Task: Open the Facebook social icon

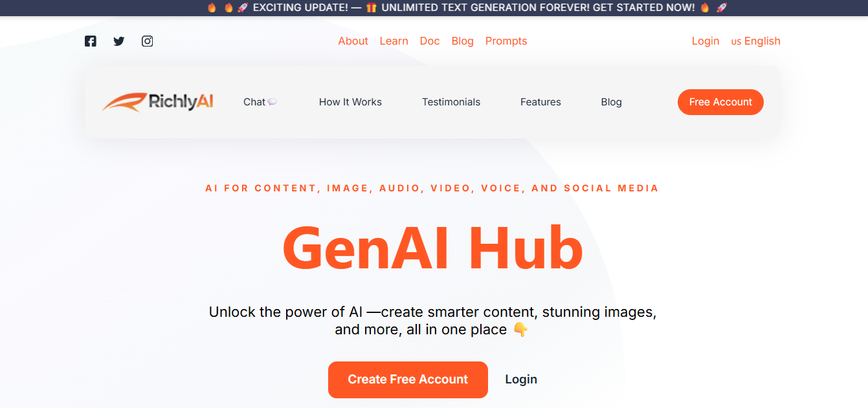Action: (91, 41)
